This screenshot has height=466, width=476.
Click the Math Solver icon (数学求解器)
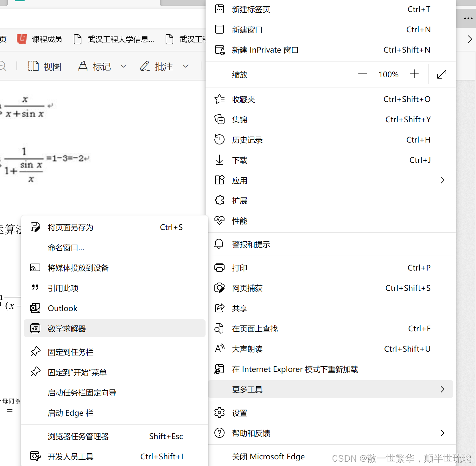click(35, 329)
